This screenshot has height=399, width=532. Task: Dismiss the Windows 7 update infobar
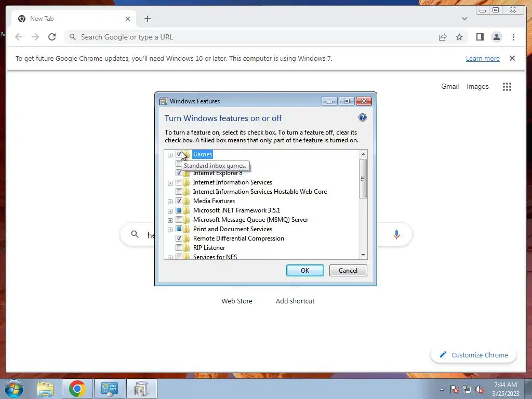pyautogui.click(x=512, y=58)
